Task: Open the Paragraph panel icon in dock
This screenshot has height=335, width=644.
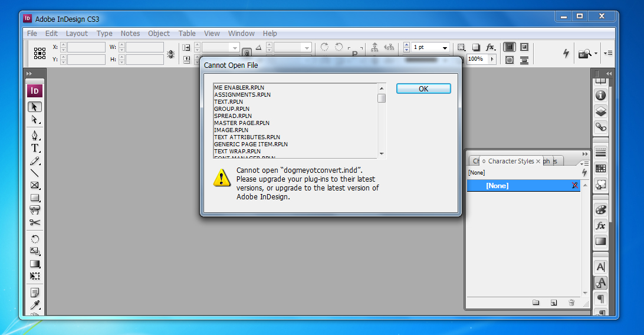Action: point(600,298)
